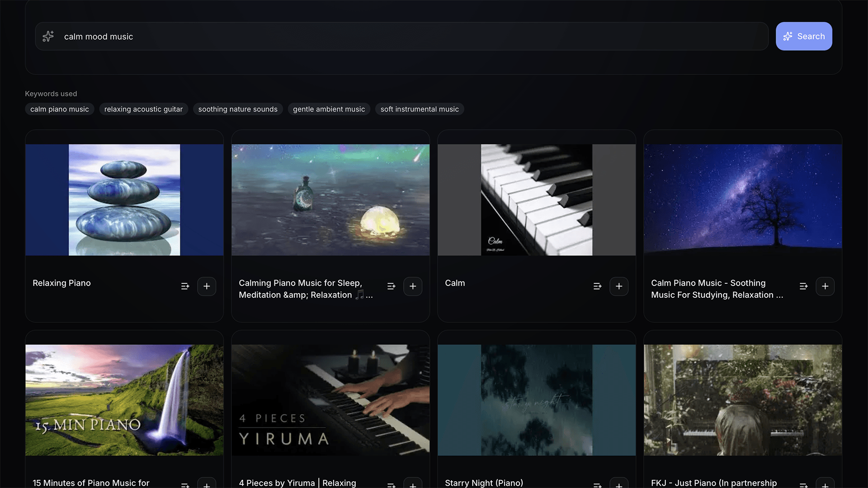868x488 pixels.
Task: Focus the calm mood music search input
Action: (407, 37)
